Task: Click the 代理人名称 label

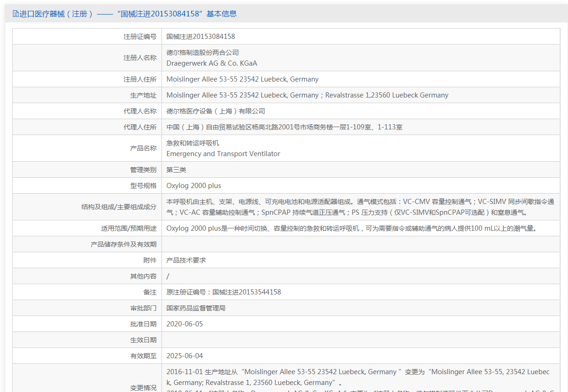Action: click(140, 111)
